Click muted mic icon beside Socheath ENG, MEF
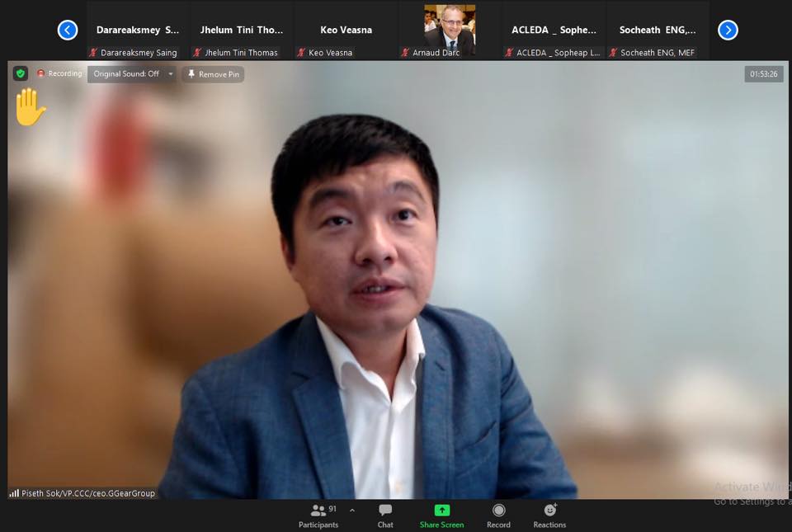792x532 pixels. [x=613, y=53]
